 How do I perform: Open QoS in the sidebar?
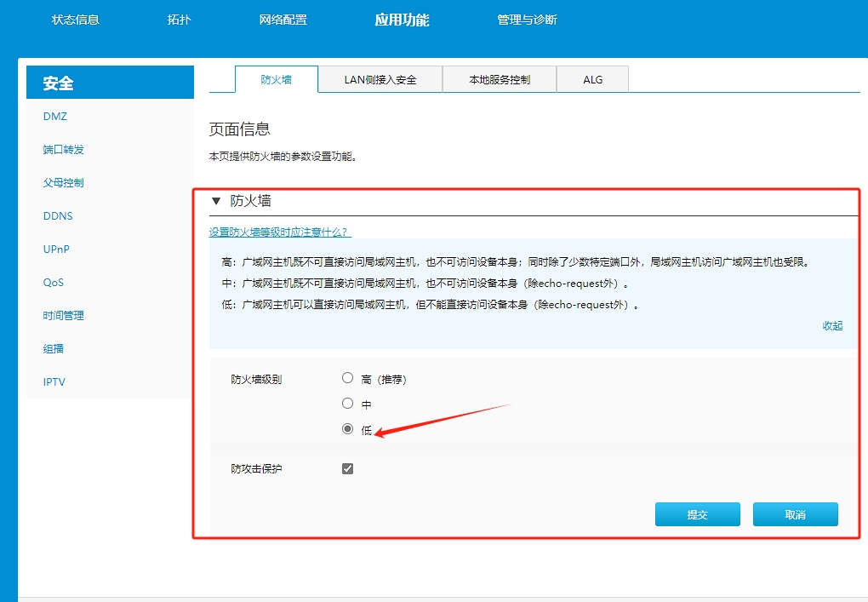[54, 283]
